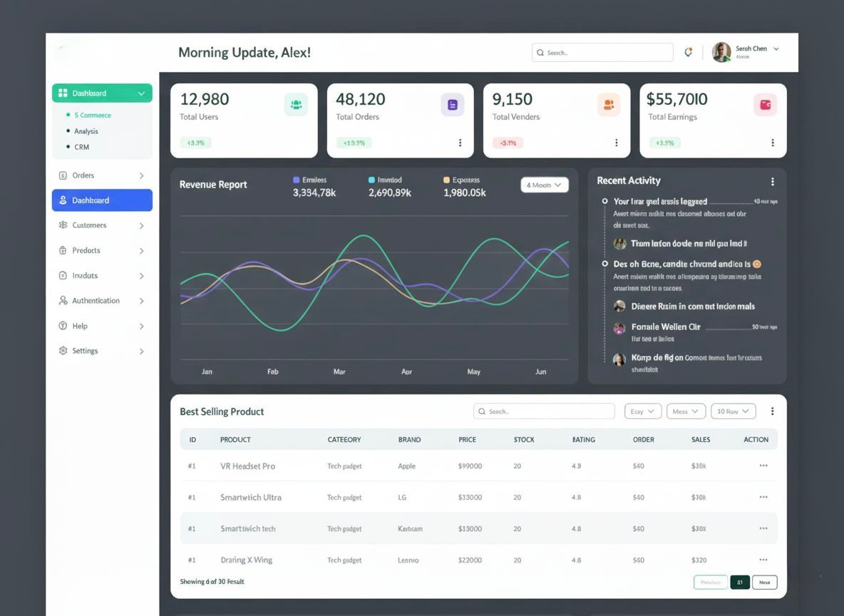The width and height of the screenshot is (844, 616).
Task: Open Best Selling Product three-dot menu
Action: click(772, 411)
